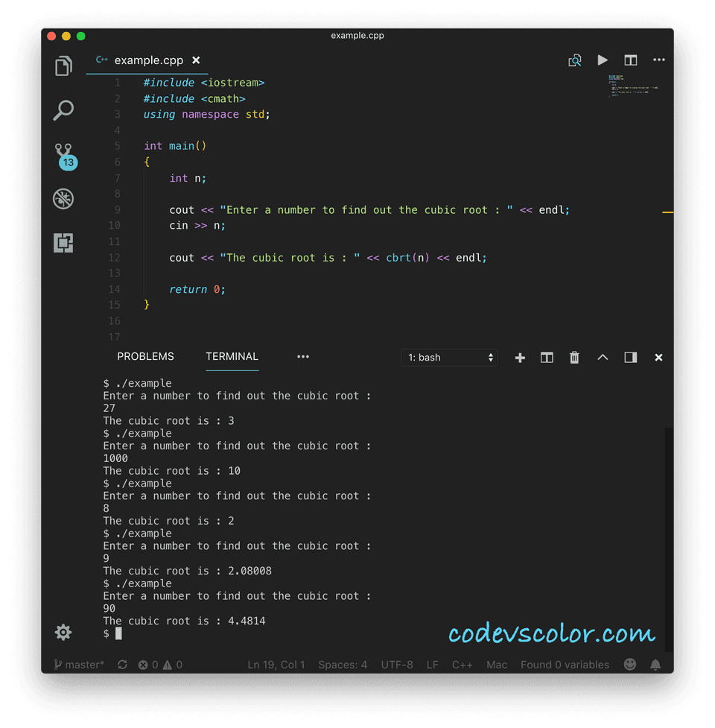
Task: Click 'Spaces: 4' to change indentation
Action: [x=343, y=664]
